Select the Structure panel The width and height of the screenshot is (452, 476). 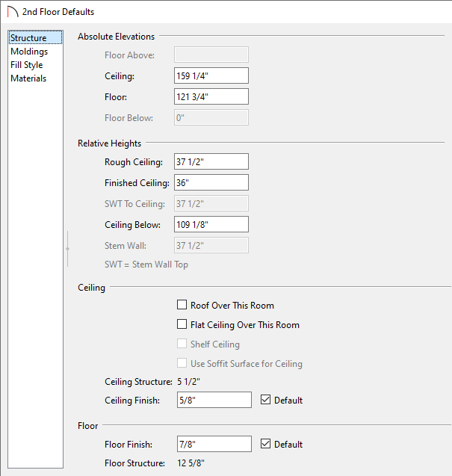[36, 37]
